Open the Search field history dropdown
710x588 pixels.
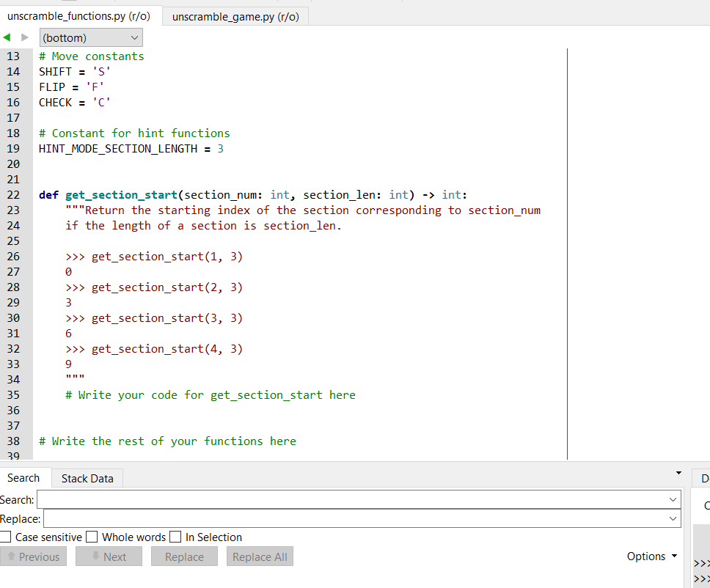coord(673,499)
